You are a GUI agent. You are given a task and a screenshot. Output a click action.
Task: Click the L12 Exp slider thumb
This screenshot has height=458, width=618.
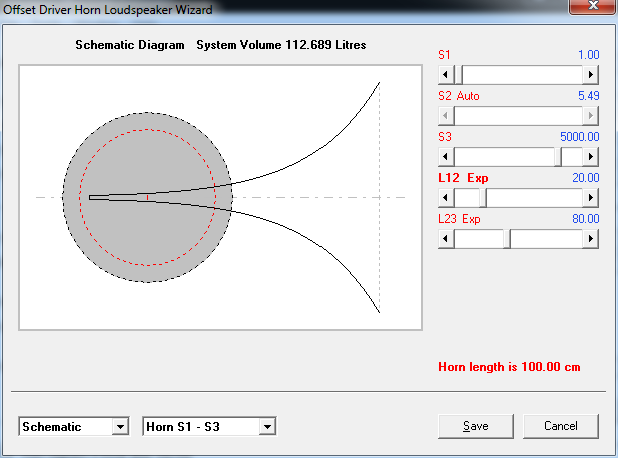(x=483, y=197)
